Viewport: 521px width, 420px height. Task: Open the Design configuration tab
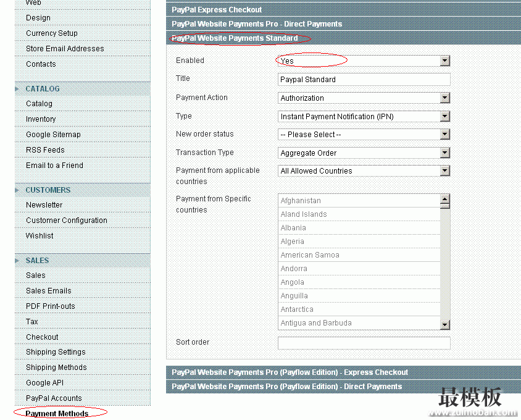[x=83, y=18]
